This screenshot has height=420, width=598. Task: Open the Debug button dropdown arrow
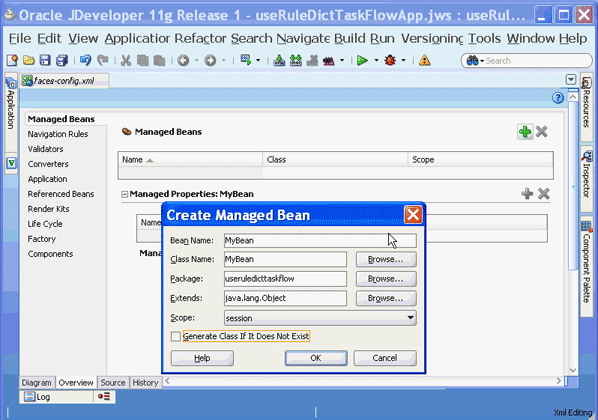click(x=403, y=60)
